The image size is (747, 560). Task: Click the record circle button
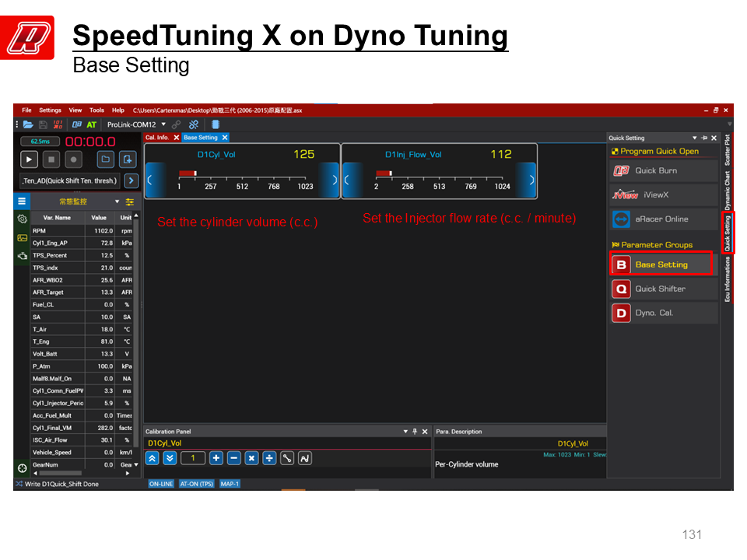(x=73, y=159)
